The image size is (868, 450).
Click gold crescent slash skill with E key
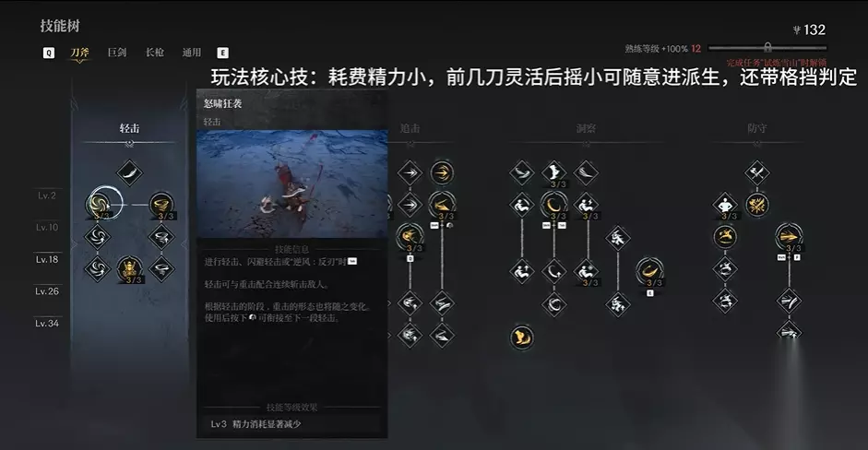tap(649, 271)
